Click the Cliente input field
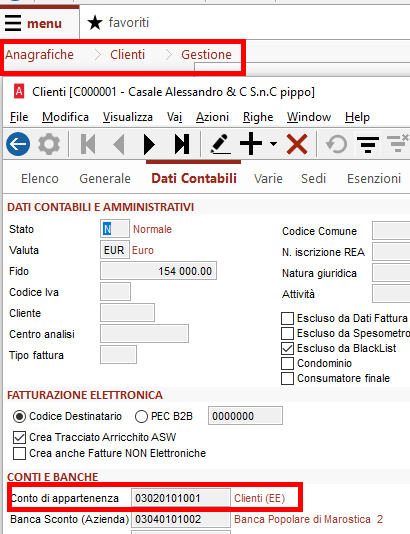 click(127, 313)
